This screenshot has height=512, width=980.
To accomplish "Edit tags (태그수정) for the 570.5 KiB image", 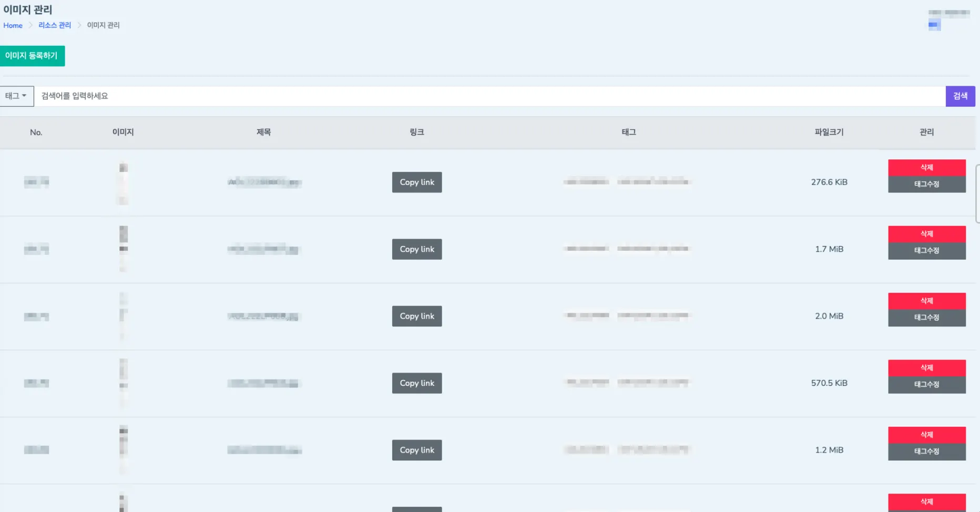I will pyautogui.click(x=927, y=385).
